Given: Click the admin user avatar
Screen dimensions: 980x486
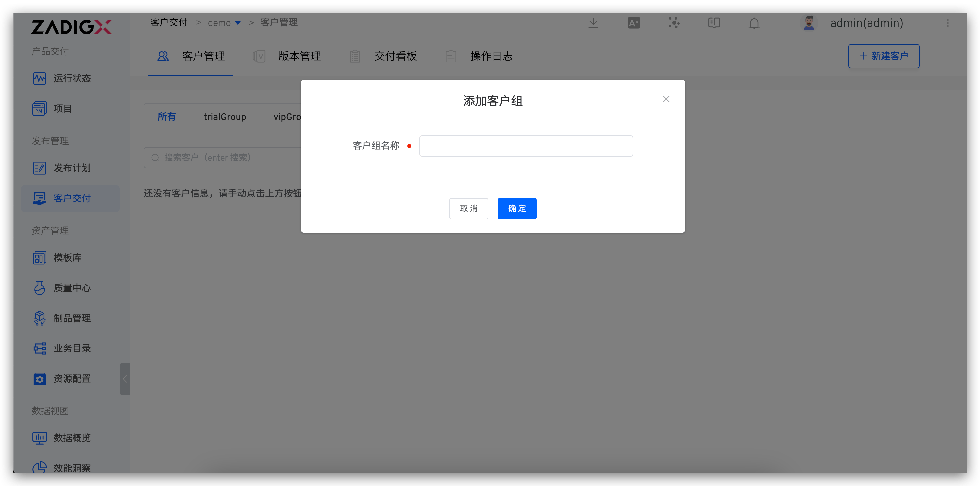Looking at the screenshot, I should click(x=809, y=23).
